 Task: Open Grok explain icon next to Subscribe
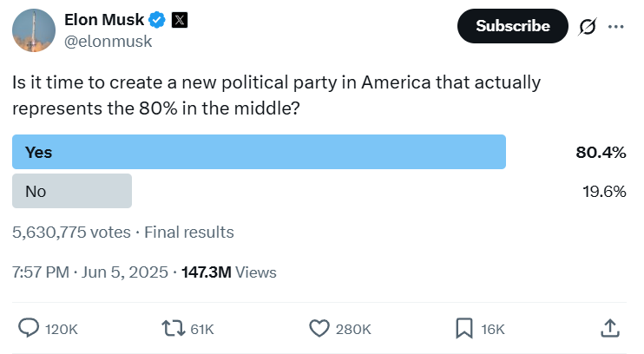588,26
